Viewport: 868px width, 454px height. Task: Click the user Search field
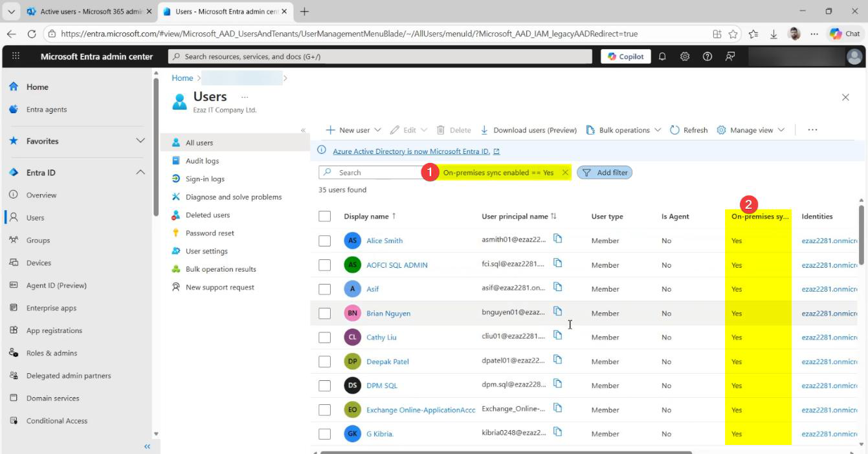click(x=371, y=173)
